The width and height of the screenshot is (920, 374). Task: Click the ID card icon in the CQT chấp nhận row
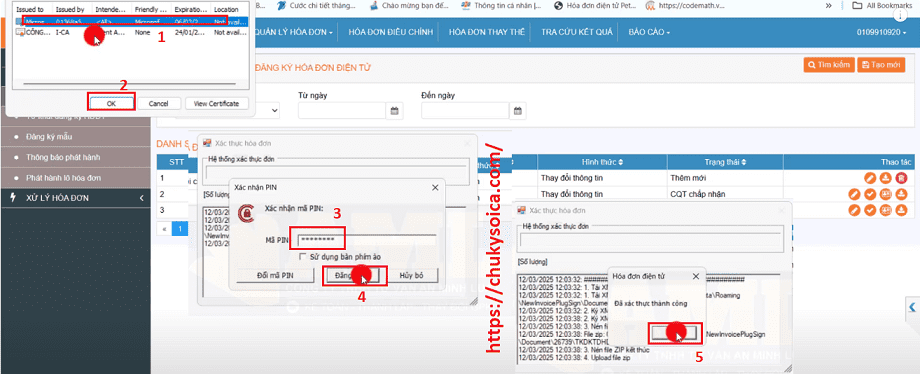pyautogui.click(x=885, y=194)
